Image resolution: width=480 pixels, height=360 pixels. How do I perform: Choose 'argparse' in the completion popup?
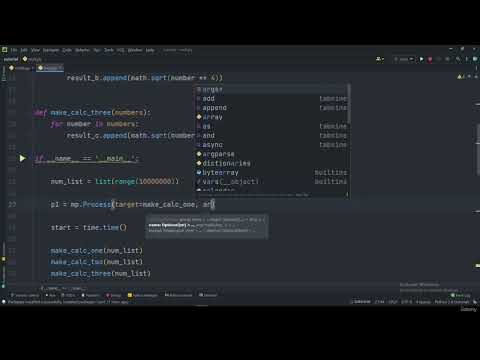coord(272,154)
